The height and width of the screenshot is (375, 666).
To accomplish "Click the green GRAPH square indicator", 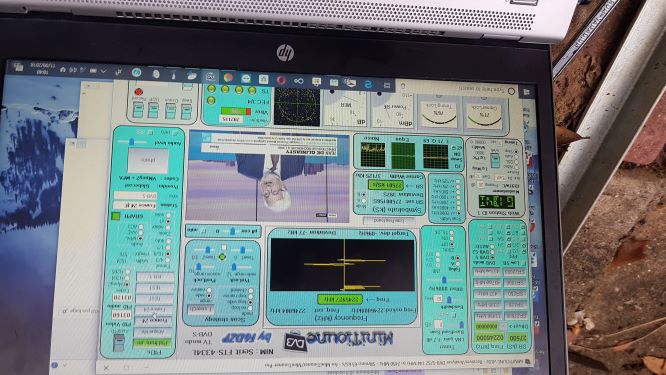I will click(116, 216).
